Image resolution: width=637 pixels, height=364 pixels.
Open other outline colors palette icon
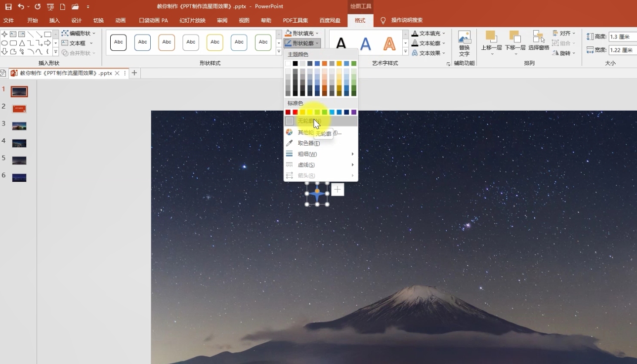click(290, 132)
